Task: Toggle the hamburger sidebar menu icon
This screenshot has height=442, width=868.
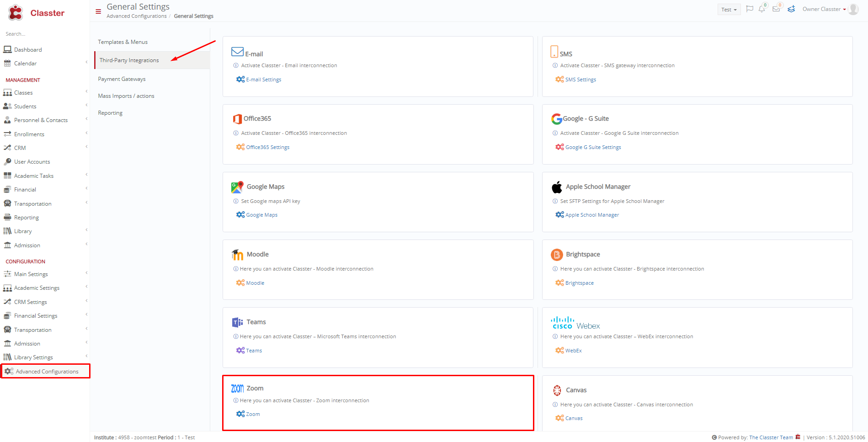Action: [98, 11]
